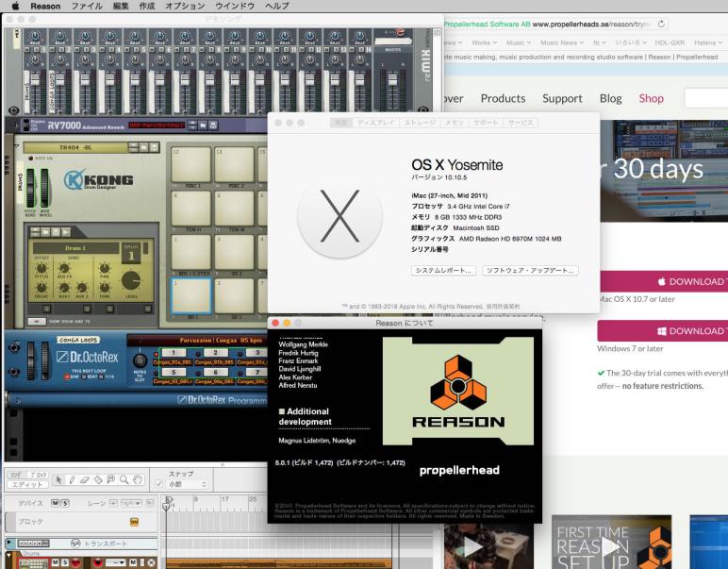Click the ソフトウェア・アップデート button
The image size is (728, 569).
pos(530,270)
